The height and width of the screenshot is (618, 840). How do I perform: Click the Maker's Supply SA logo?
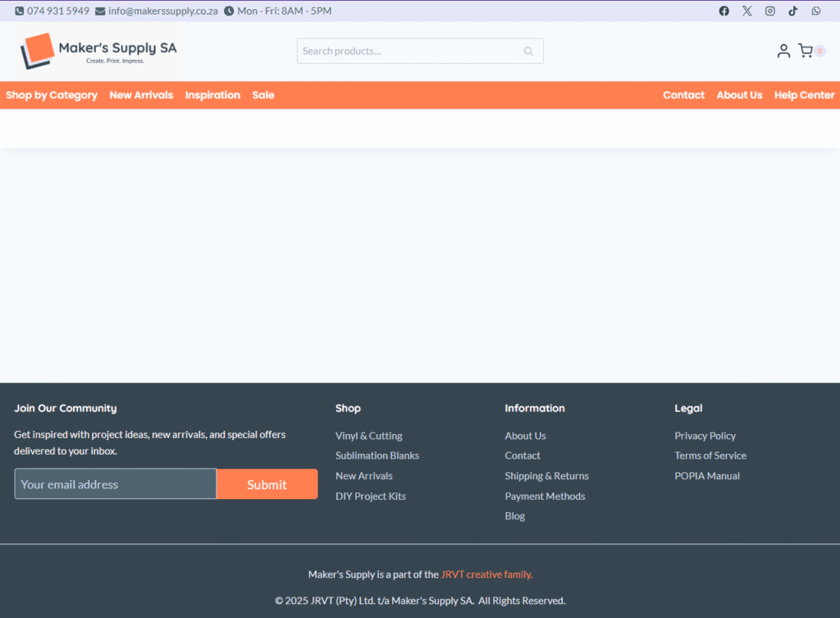(x=98, y=51)
